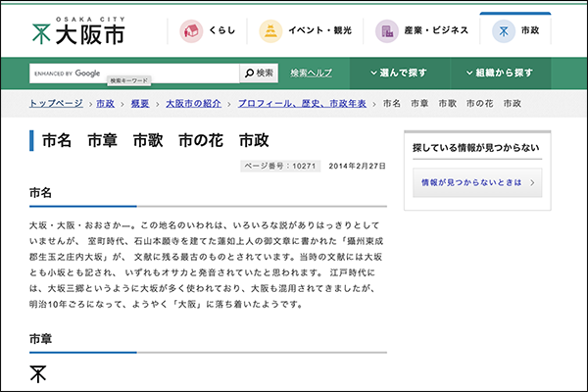Expand the 組織から探す dropdown
The image size is (588, 392).
500,73
